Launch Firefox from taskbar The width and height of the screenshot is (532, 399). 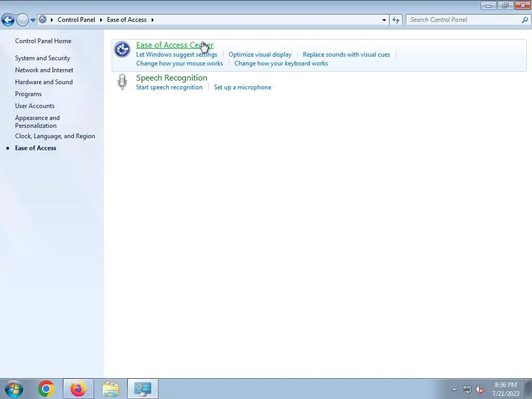78,389
